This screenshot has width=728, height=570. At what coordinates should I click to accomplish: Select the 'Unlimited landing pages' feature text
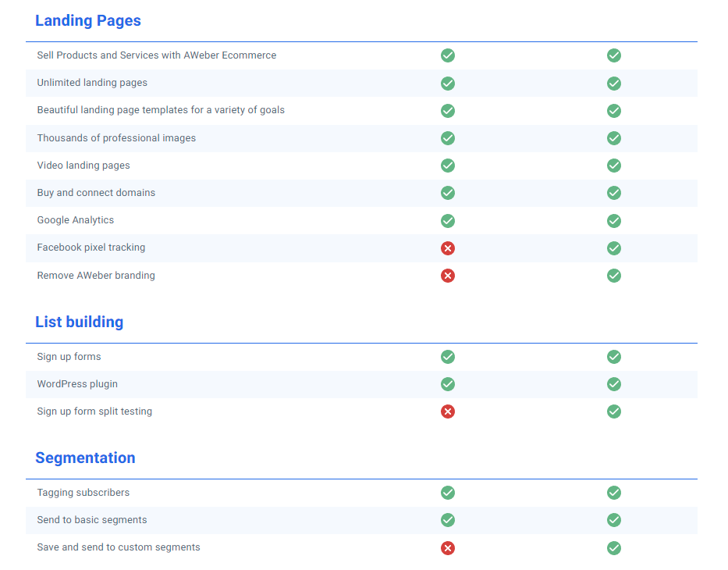[x=92, y=83]
